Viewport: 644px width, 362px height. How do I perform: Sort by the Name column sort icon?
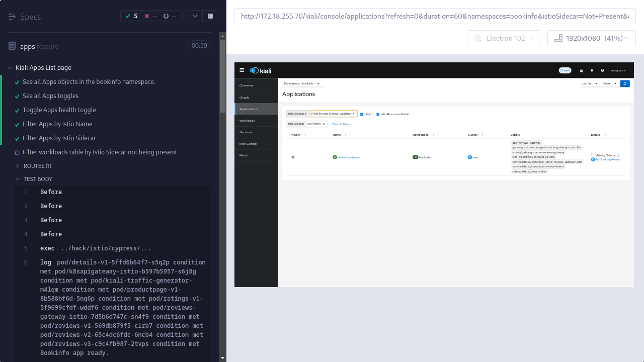tap(346, 135)
